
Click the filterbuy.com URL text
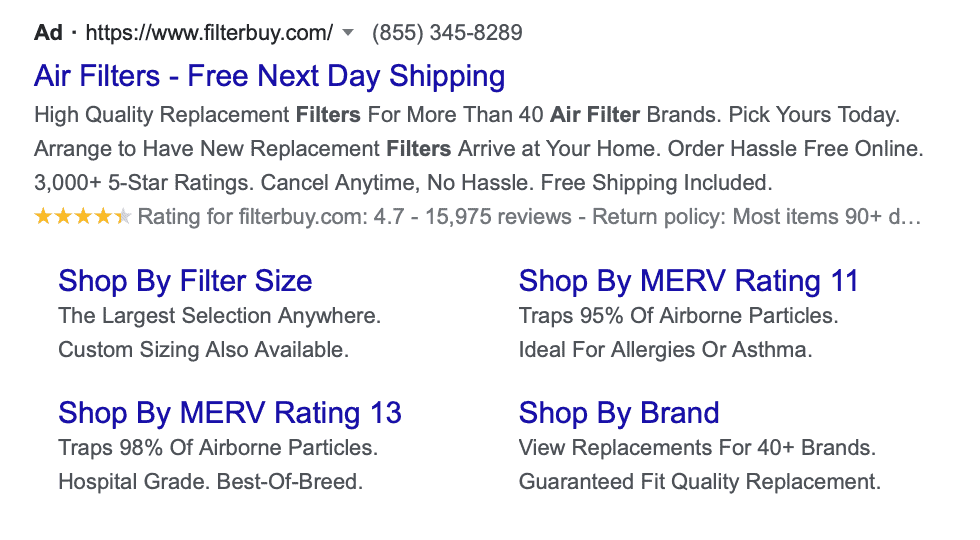209,32
